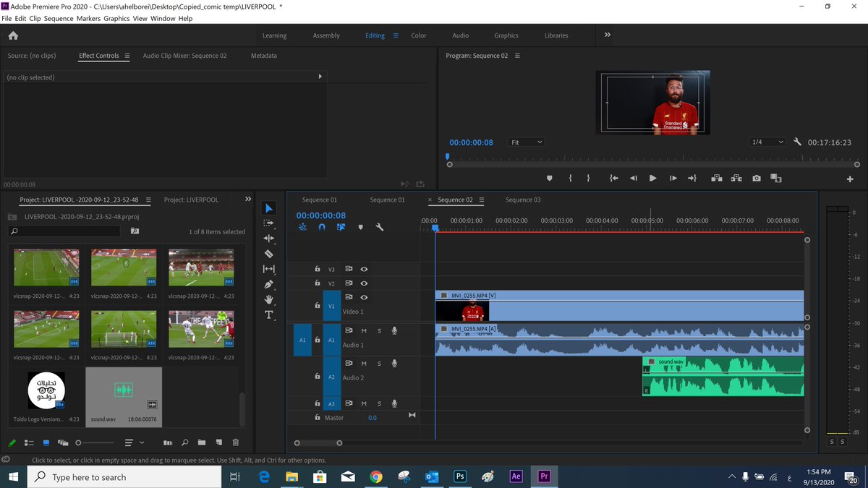
Task: Open the Graphics menu
Action: 116,18
